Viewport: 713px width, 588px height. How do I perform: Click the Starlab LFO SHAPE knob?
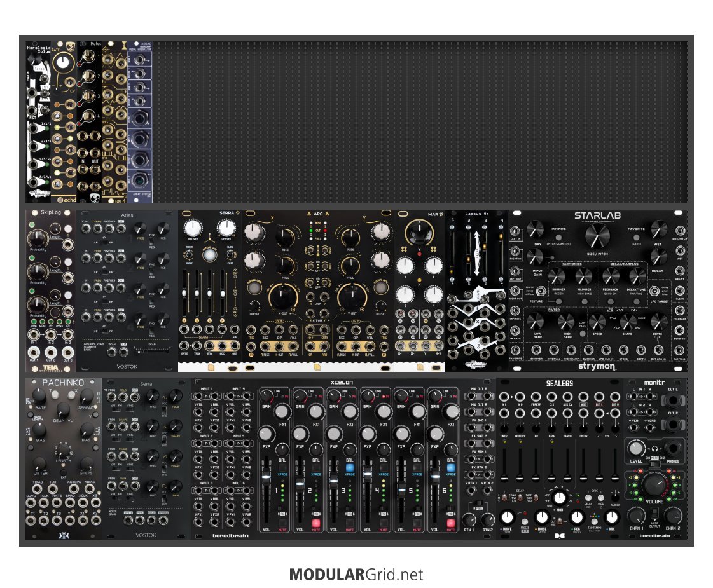click(x=627, y=321)
